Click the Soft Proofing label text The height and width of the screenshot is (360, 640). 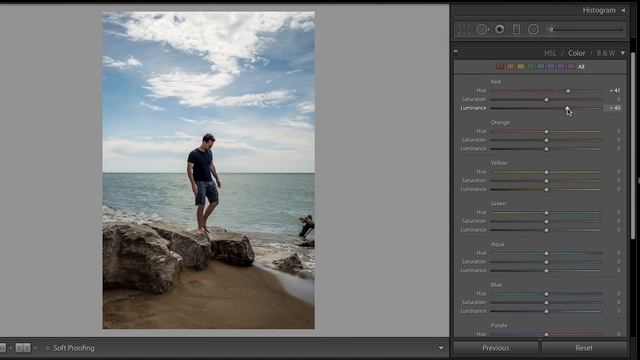tap(74, 348)
